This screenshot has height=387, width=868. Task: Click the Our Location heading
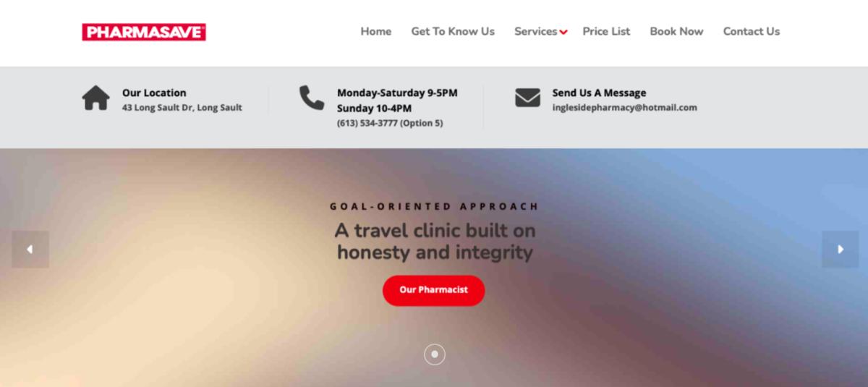[x=154, y=93]
